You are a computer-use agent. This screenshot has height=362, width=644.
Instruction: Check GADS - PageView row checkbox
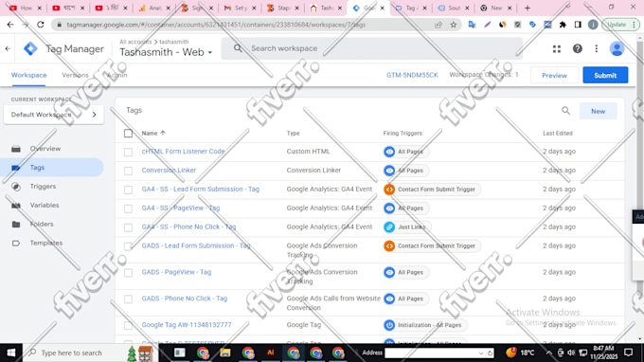point(128,273)
